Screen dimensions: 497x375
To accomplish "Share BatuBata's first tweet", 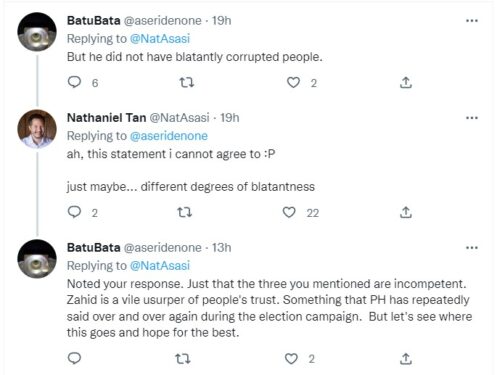I will point(406,82).
